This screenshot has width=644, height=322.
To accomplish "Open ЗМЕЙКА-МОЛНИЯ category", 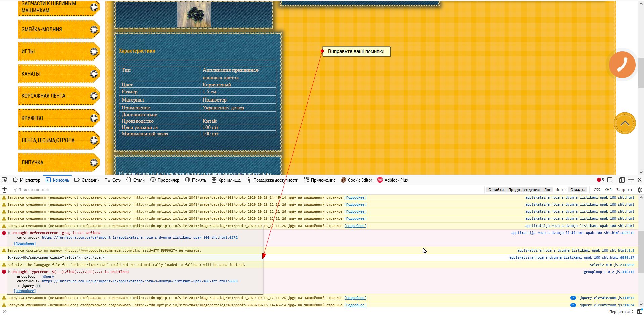I will tap(59, 29).
